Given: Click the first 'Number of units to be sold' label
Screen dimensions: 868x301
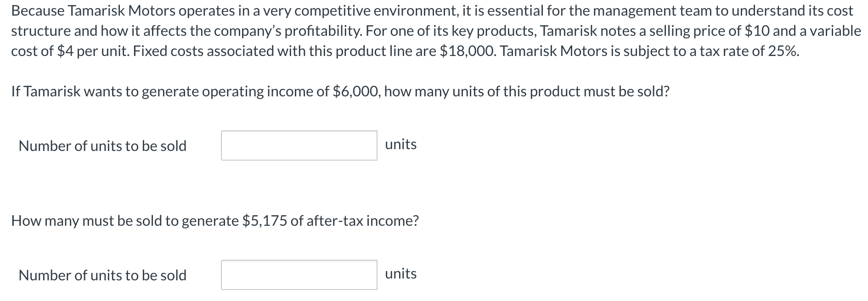Looking at the screenshot, I should (102, 146).
